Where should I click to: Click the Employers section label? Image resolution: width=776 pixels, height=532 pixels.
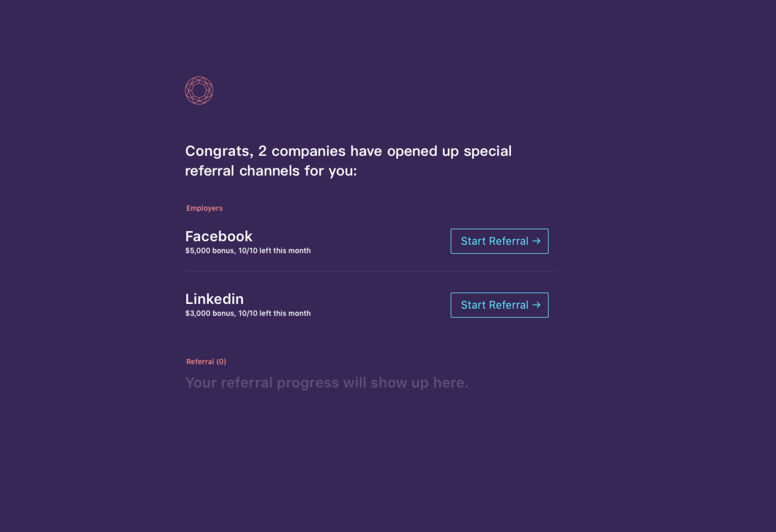click(204, 208)
